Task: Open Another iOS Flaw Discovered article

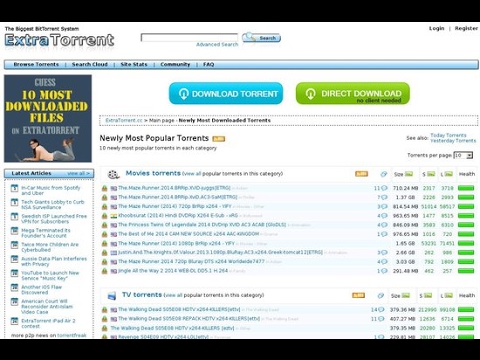Action: pyautogui.click(x=41, y=290)
